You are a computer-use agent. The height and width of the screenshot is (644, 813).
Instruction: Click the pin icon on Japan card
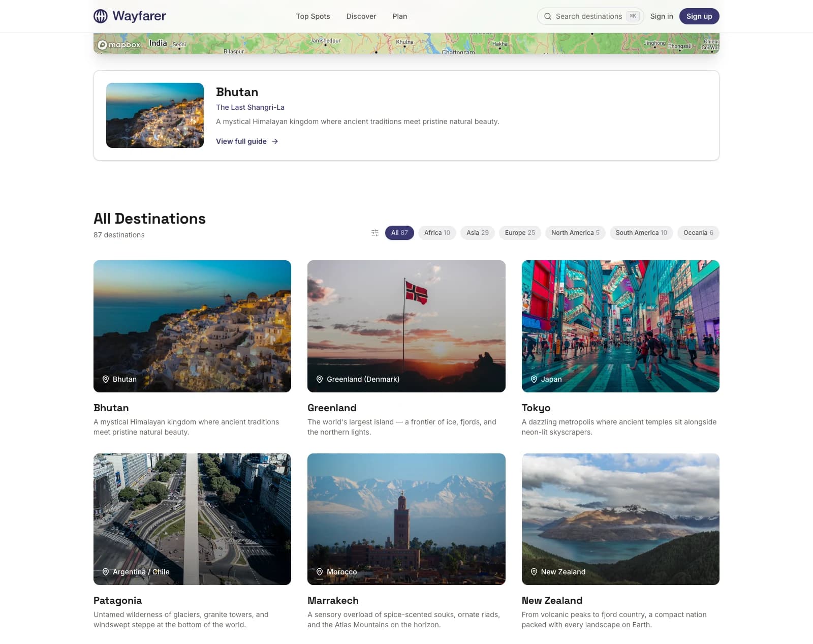tap(534, 379)
